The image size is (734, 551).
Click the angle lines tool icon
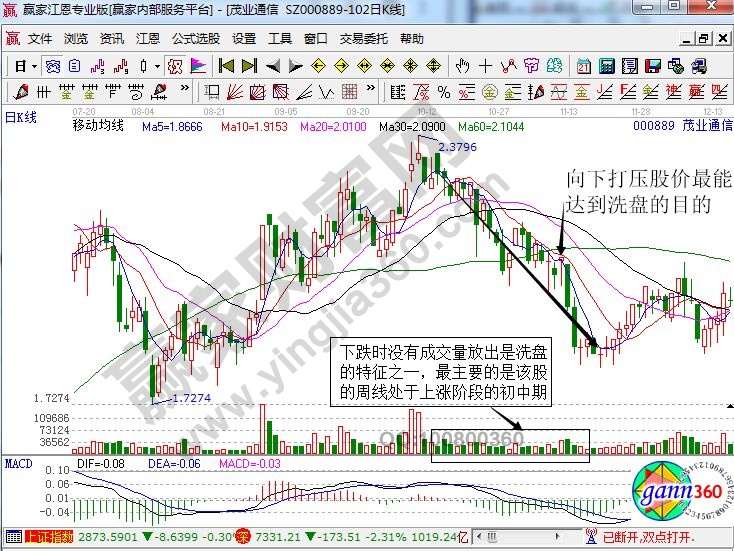coord(304,92)
